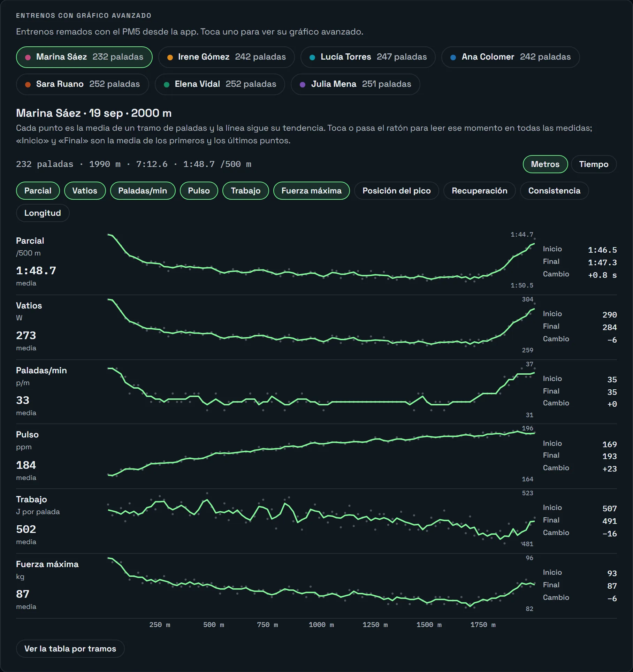
Task: Switch the axis to Metros
Action: pyautogui.click(x=545, y=164)
